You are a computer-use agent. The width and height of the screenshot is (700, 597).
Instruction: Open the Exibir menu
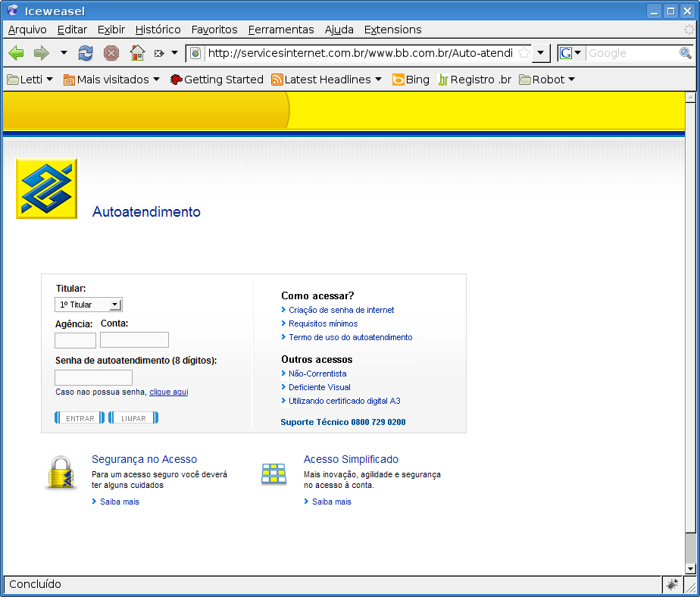[111, 30]
